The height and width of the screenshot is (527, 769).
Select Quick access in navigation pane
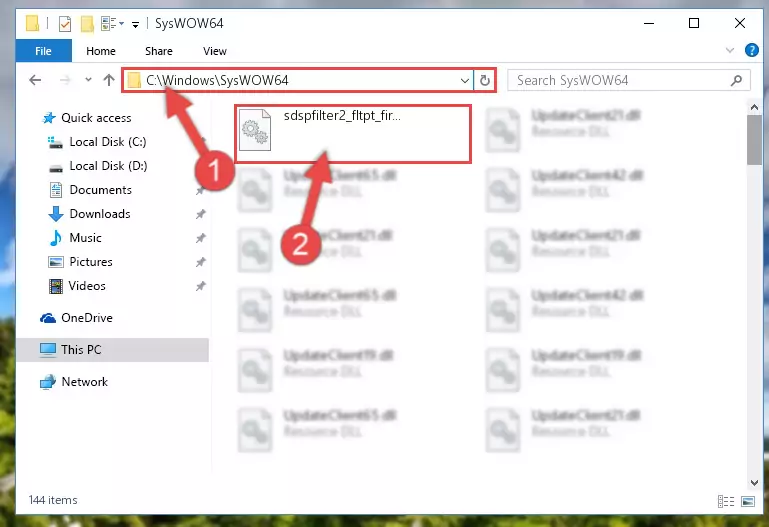click(96, 118)
